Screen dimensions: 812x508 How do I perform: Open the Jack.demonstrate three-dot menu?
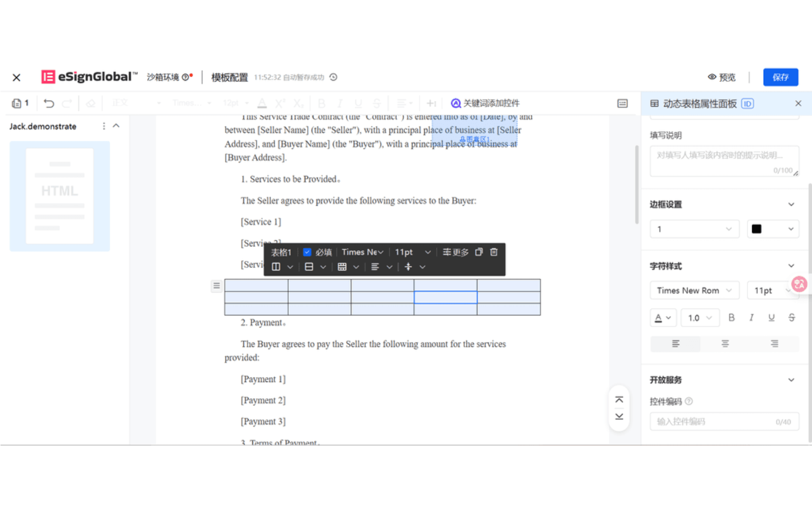104,126
